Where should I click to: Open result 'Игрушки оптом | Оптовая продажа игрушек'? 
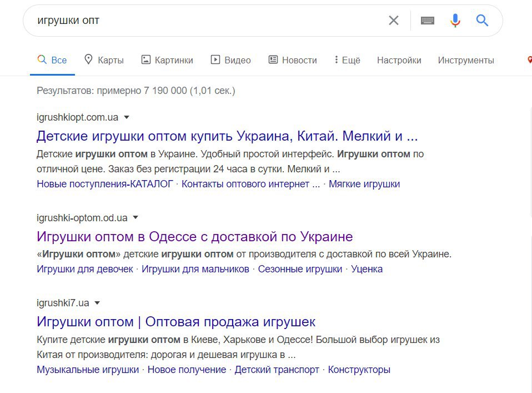click(176, 322)
